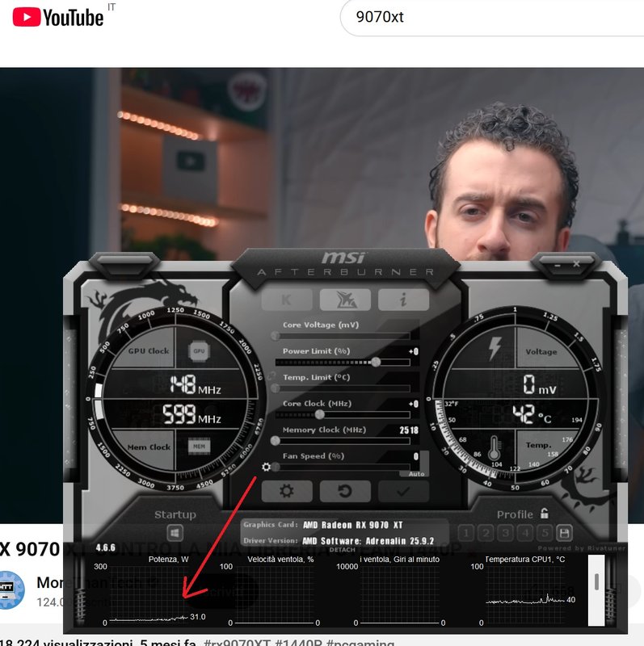This screenshot has width=644, height=646.
Task: Click the profile lock icon
Action: 545,514
